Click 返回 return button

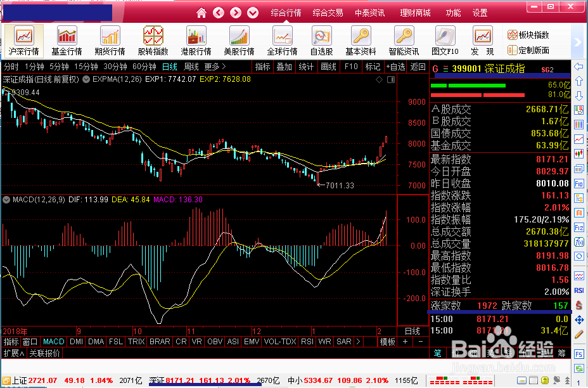click(x=418, y=67)
